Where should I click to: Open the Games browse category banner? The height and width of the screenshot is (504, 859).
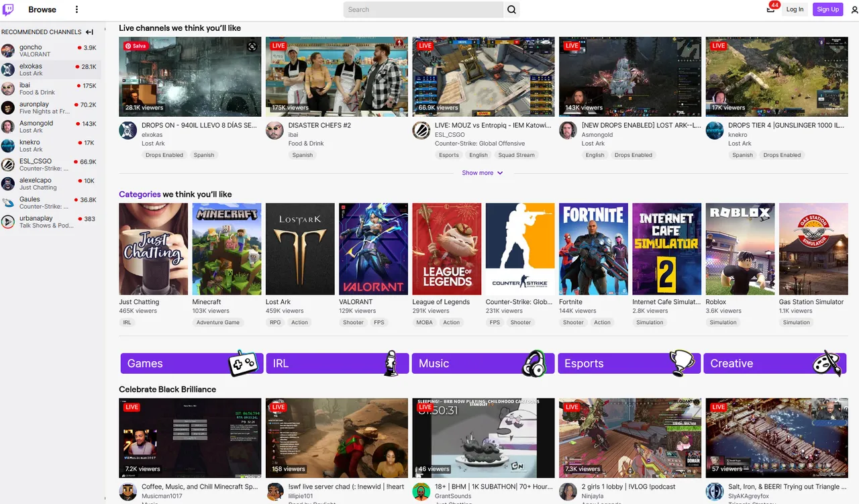pos(191,363)
